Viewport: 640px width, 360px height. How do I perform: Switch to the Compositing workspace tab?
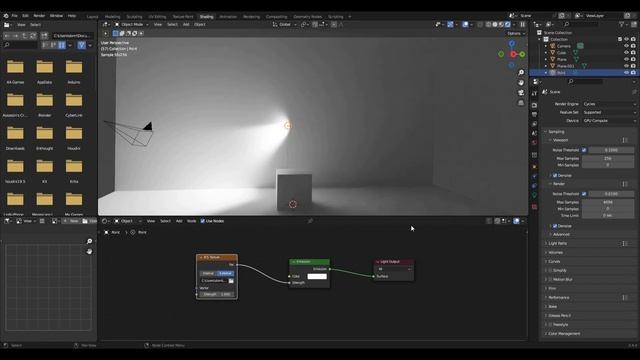pyautogui.click(x=277, y=17)
